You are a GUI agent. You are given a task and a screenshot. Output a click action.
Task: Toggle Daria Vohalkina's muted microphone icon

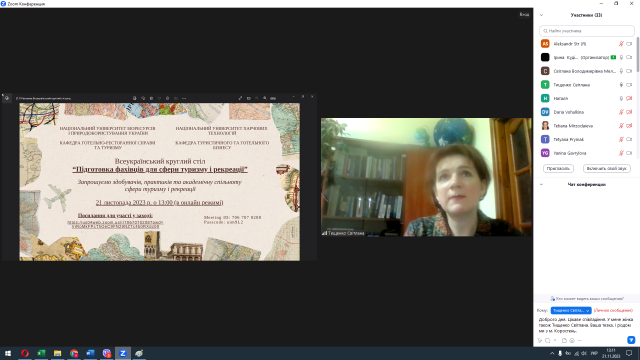tap(621, 112)
